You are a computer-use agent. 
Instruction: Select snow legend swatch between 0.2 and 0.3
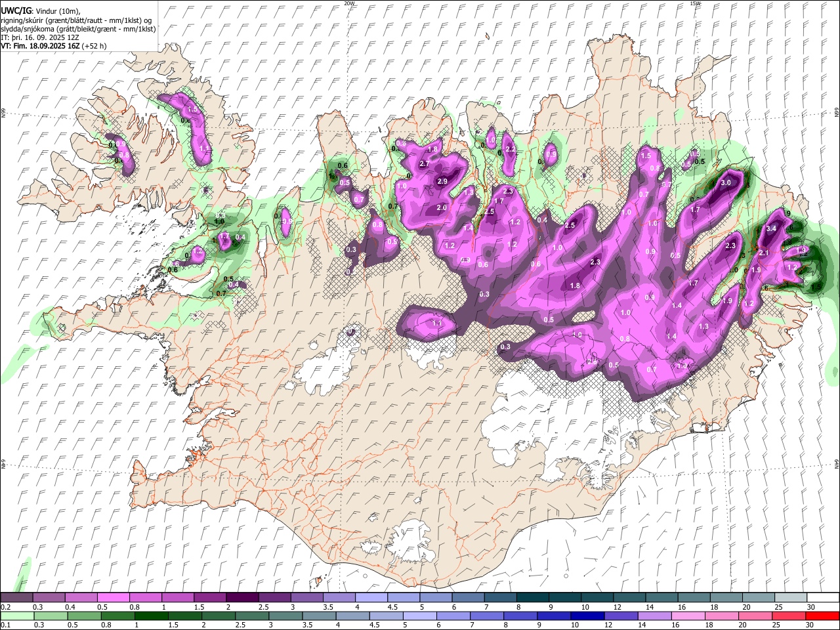[16, 597]
